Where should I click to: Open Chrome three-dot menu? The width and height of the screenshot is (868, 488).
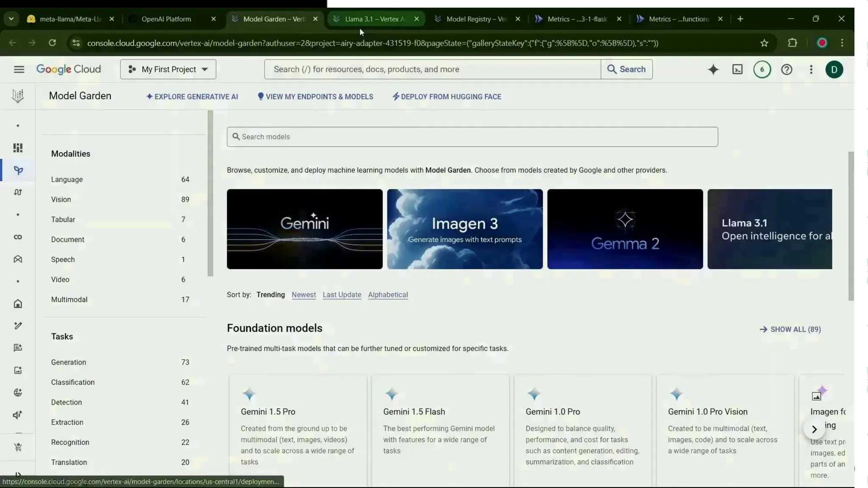pos(842,43)
